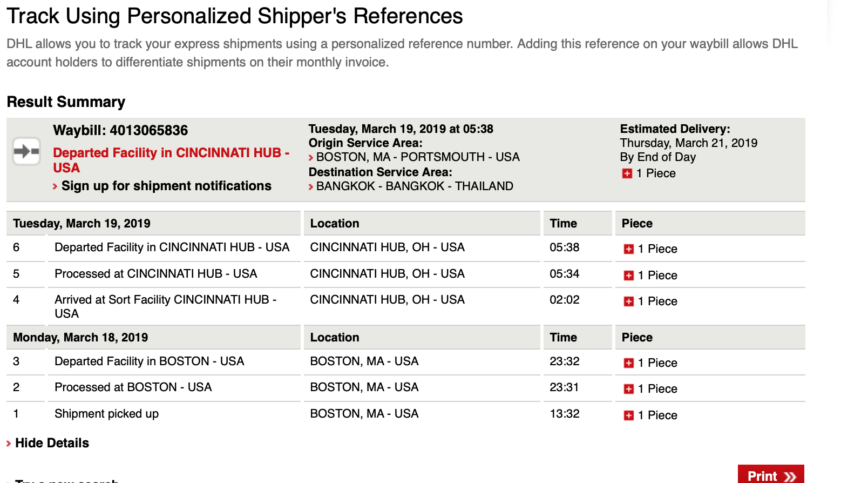Open Sign up for shipment notifications link
Image resolution: width=868 pixels, height=483 pixels.
[166, 186]
